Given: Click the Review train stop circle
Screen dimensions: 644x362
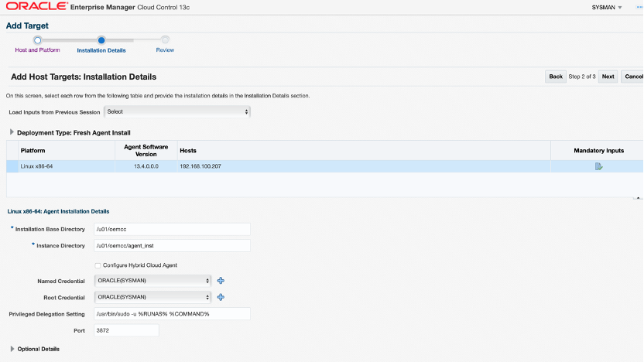Looking at the screenshot, I should pyautogui.click(x=165, y=40).
